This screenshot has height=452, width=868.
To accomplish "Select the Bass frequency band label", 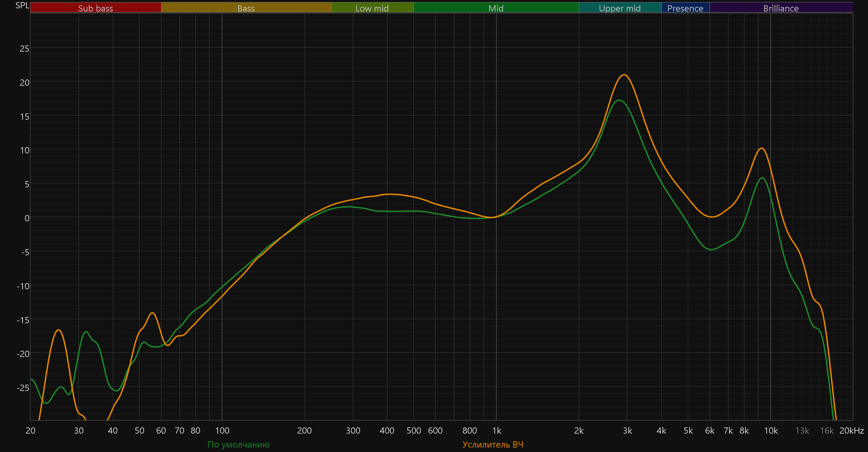I will 246,8.
